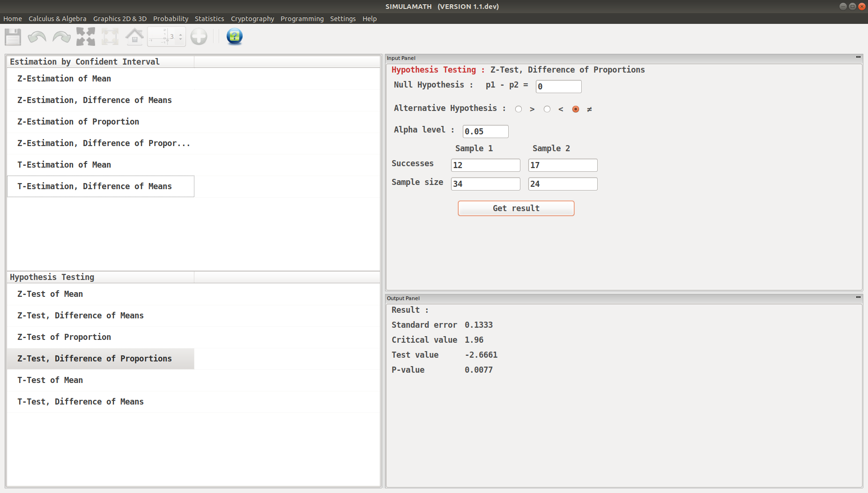Click the gray plus circle icon
868x493 pixels.
199,37
